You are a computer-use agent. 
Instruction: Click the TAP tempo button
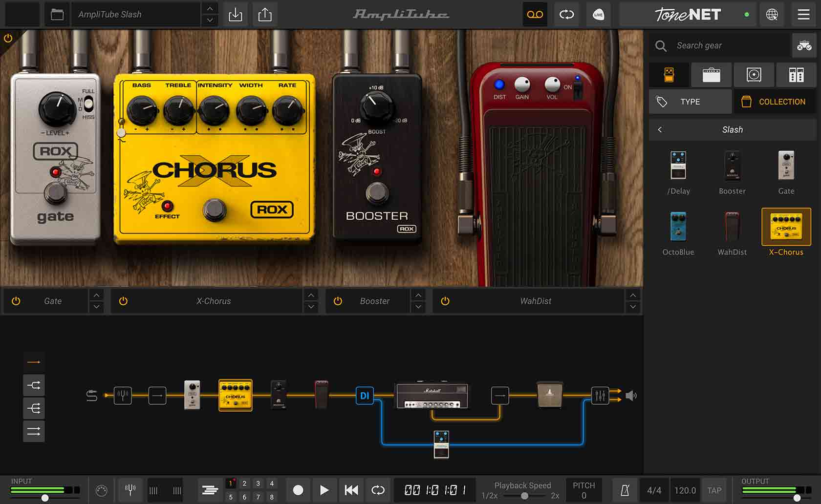point(714,490)
